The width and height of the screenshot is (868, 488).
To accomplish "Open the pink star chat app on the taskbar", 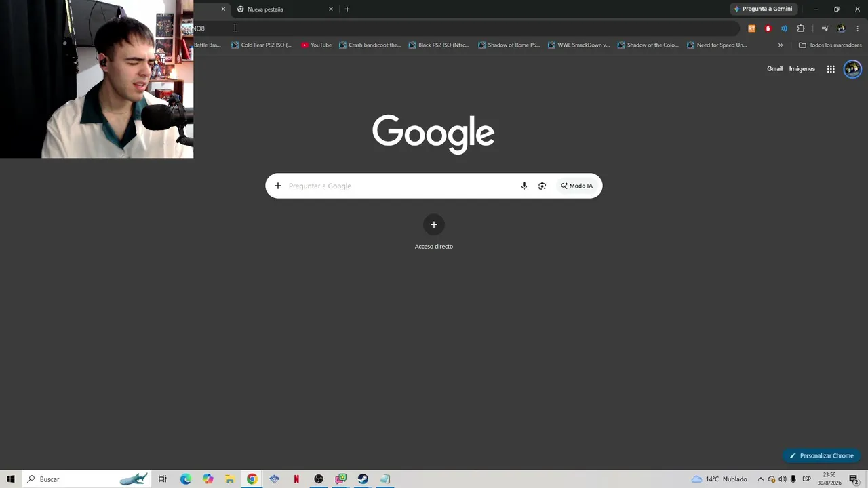I will tap(340, 479).
